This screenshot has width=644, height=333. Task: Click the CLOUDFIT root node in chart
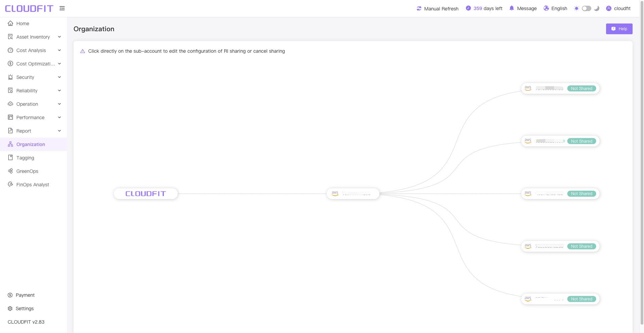tap(146, 194)
